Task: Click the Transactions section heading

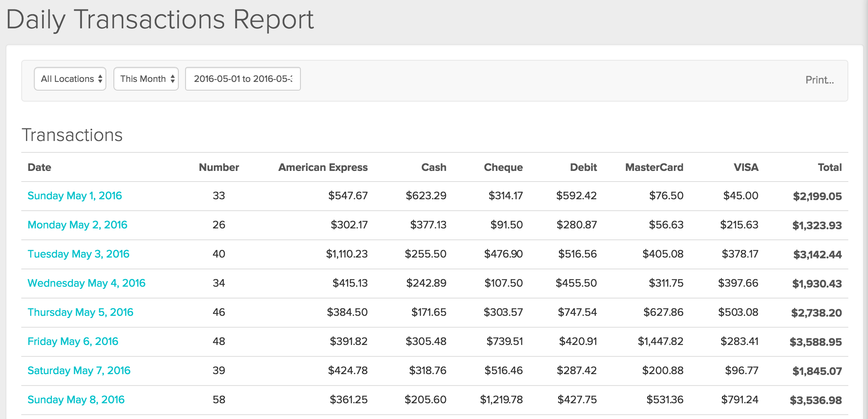Action: click(72, 135)
